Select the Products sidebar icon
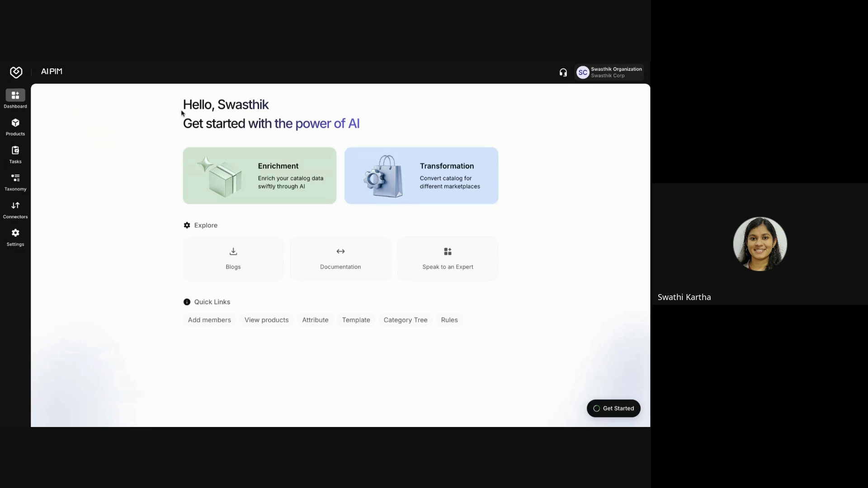This screenshot has height=488, width=868. 15,127
